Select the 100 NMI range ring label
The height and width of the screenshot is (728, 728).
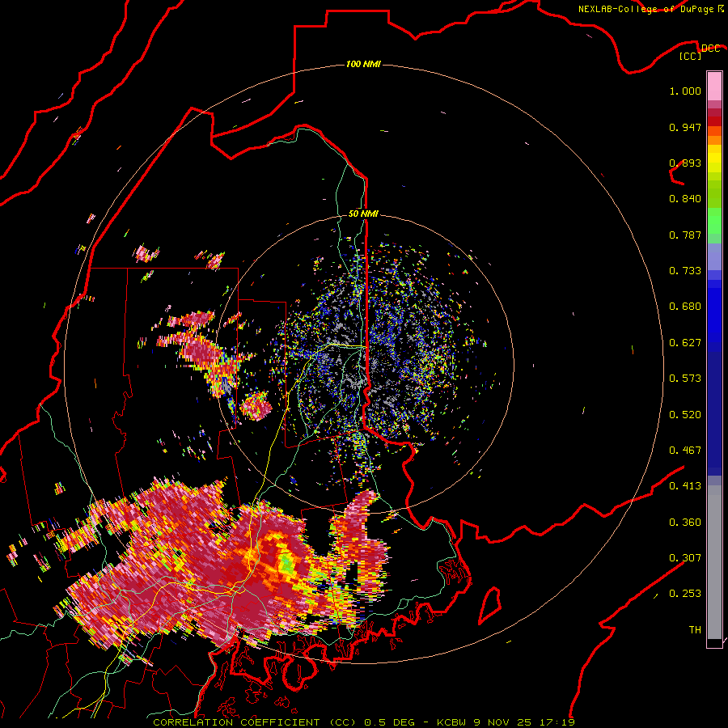pyautogui.click(x=363, y=64)
